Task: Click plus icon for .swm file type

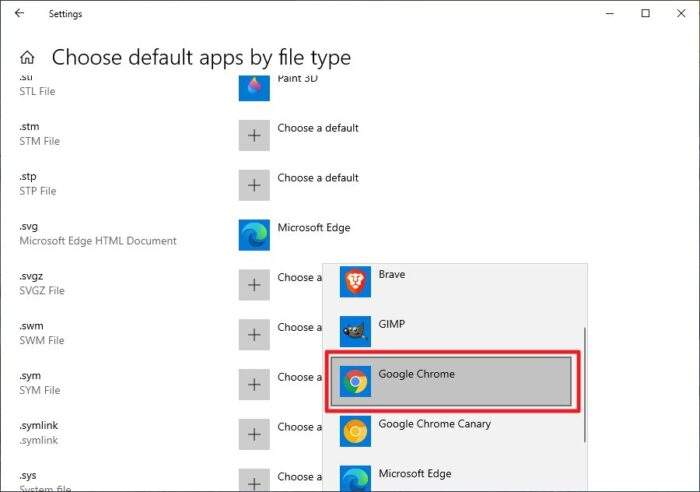Action: (254, 335)
